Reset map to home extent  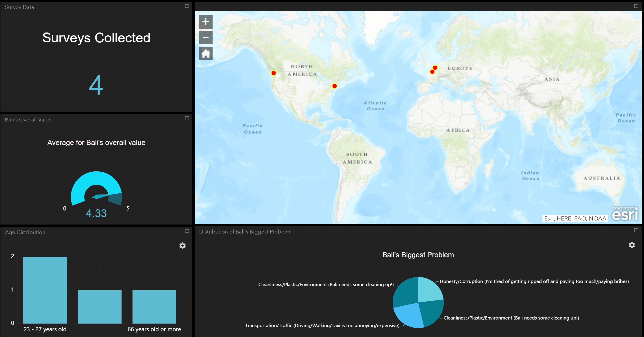(x=205, y=54)
